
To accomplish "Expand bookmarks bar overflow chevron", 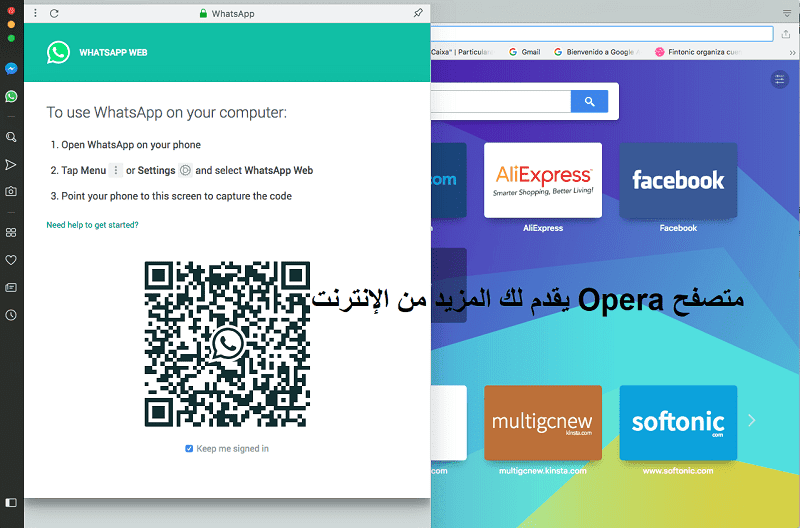I will (x=792, y=52).
